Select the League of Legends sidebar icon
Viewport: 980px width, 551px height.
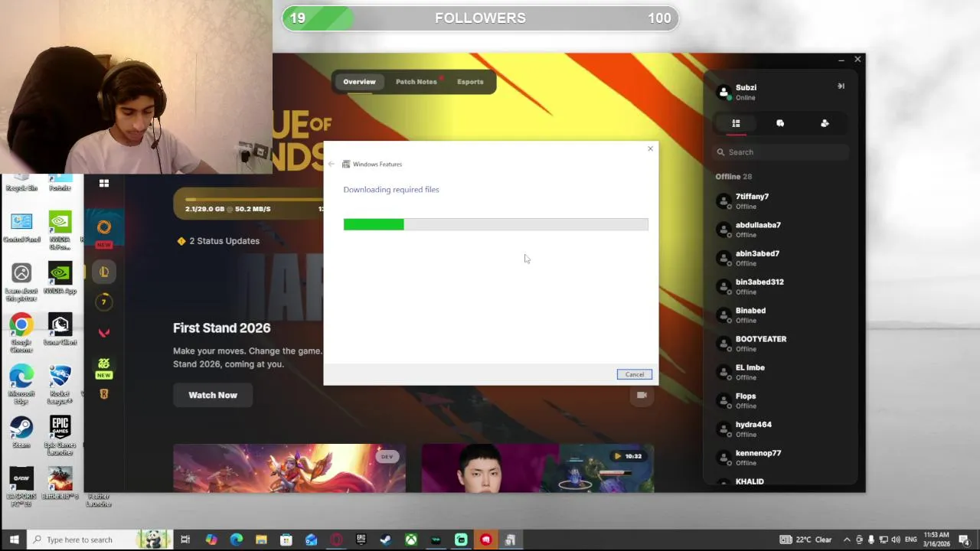104,272
